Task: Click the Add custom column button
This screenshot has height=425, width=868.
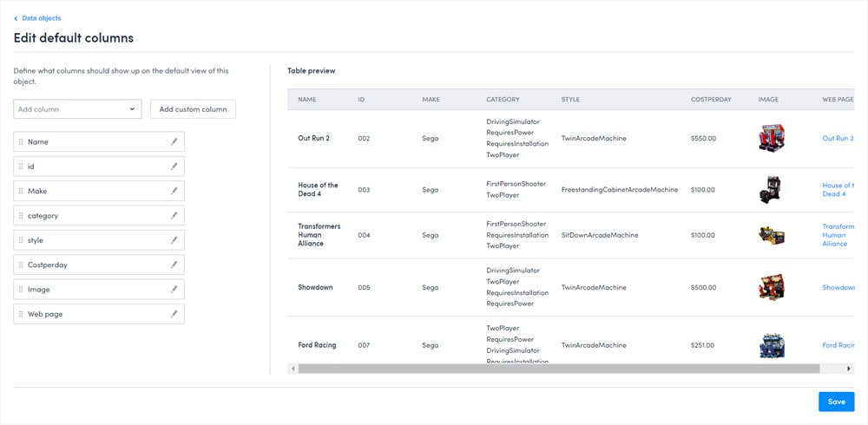Action: pos(193,109)
